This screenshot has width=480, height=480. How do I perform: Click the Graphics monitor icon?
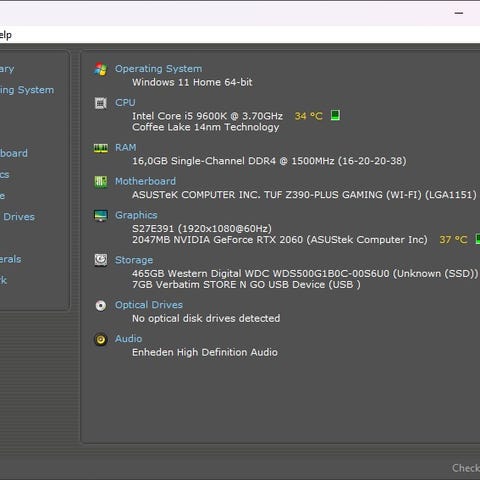point(101,216)
